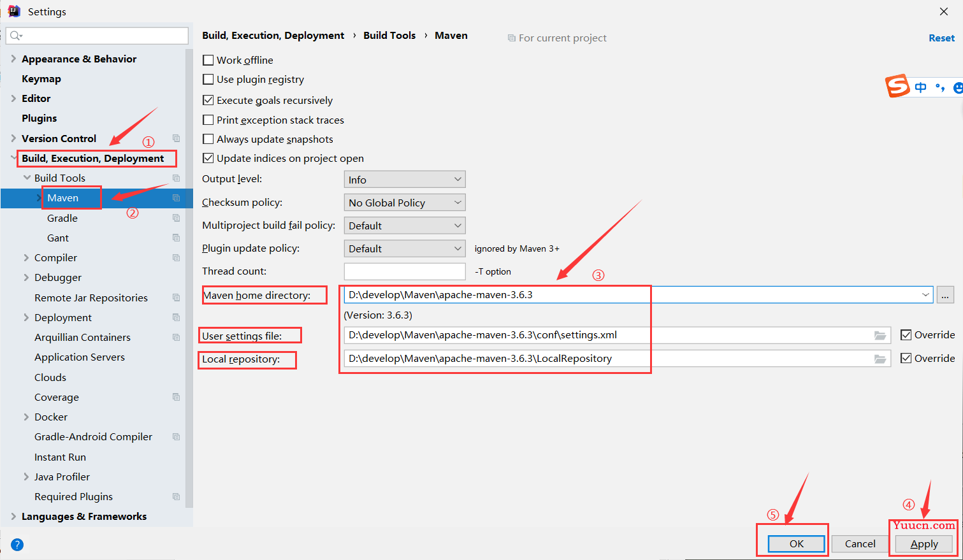Viewport: 963px width, 560px height.
Task: Expand the Docker node
Action: pos(26,417)
